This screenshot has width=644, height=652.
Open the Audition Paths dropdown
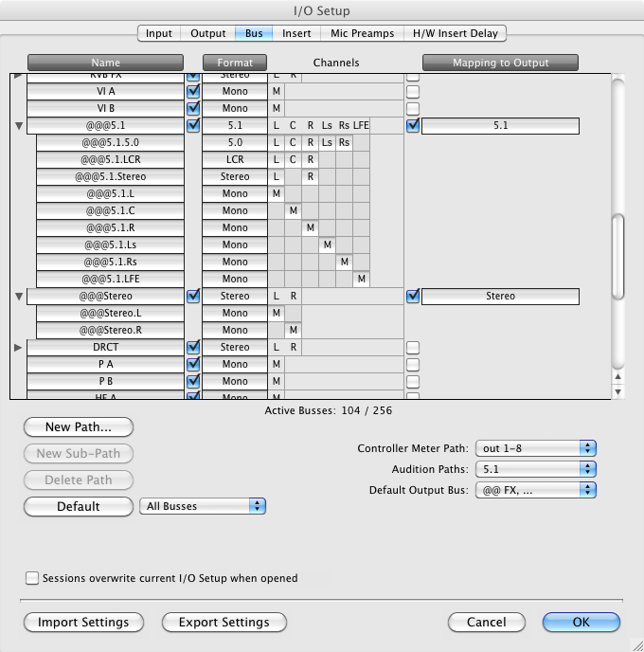(536, 469)
